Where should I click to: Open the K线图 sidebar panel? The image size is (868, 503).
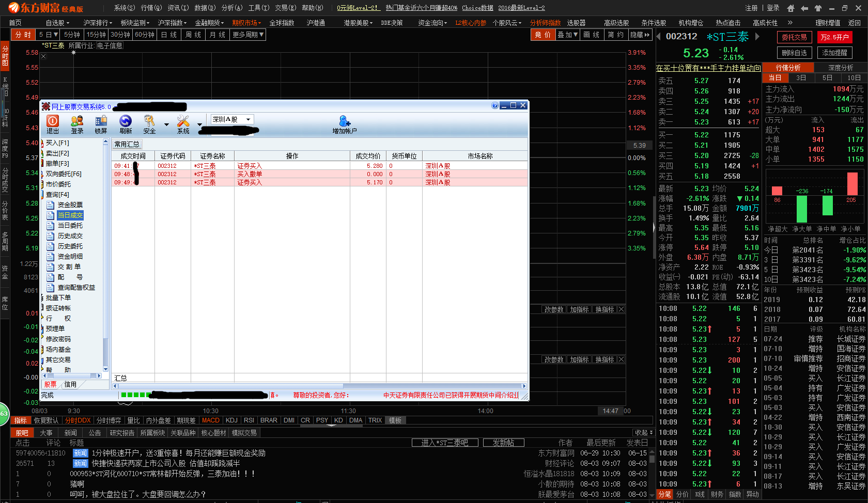point(5,86)
